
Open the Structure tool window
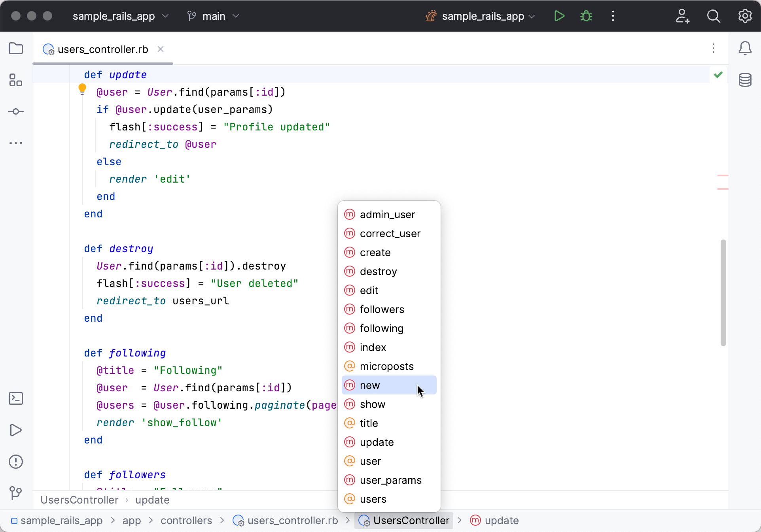[16, 80]
